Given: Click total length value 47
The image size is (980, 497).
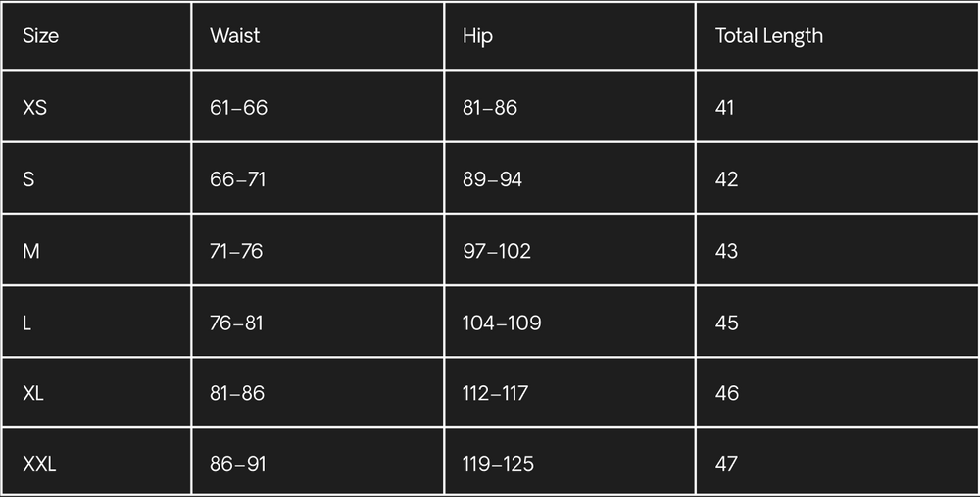Looking at the screenshot, I should [726, 464].
